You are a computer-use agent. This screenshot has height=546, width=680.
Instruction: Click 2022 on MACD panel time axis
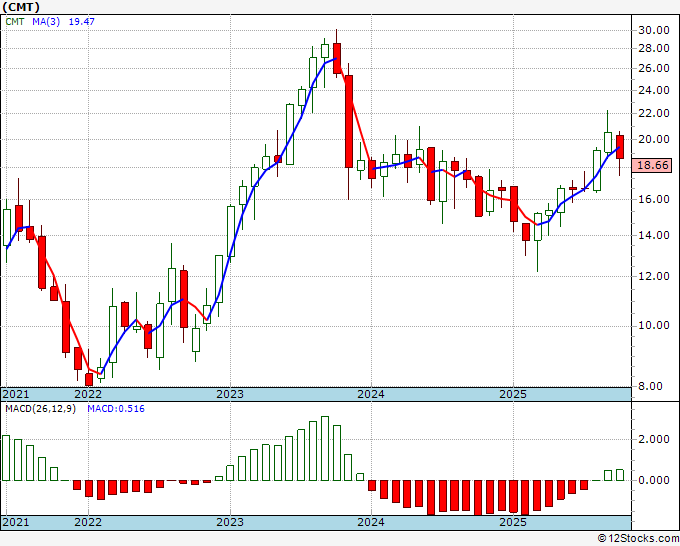[x=88, y=522]
